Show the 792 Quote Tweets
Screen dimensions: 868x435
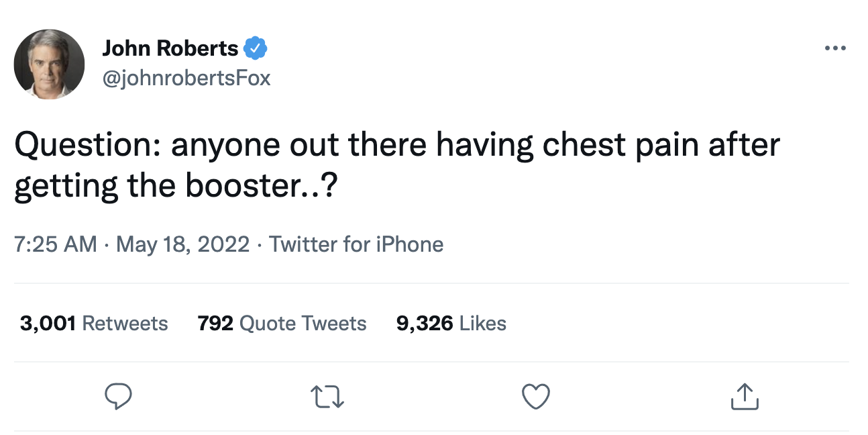(282, 324)
